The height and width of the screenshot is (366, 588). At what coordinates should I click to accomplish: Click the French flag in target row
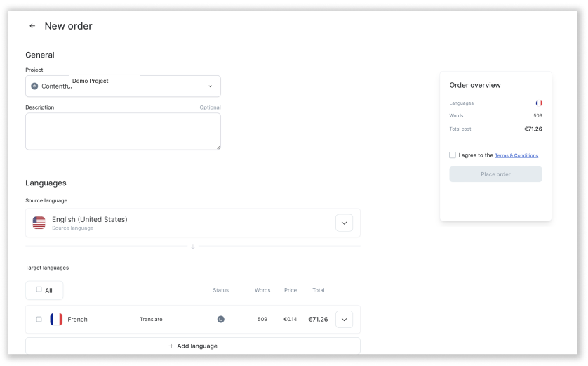tap(56, 320)
